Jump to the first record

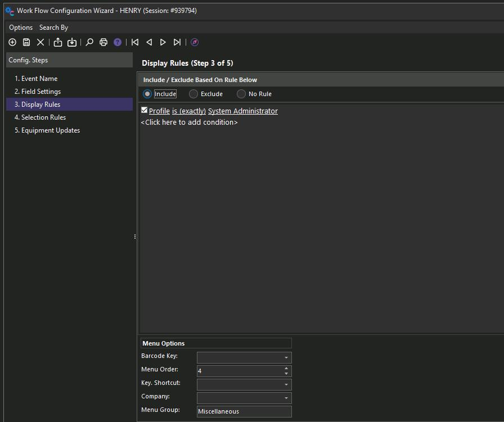135,42
